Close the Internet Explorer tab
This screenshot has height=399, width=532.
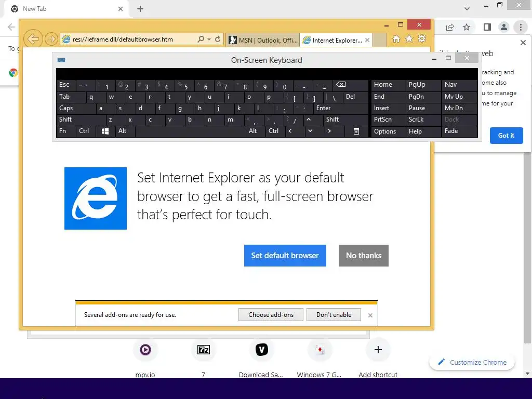367,40
